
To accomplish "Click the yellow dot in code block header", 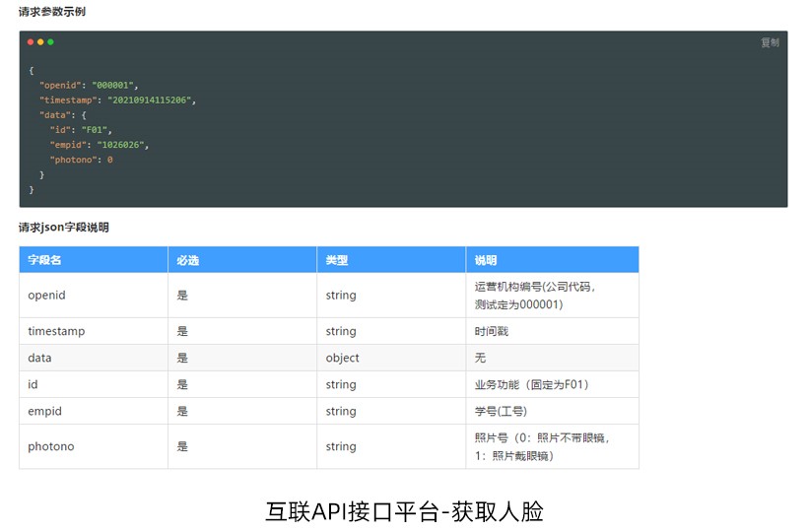I will coord(40,42).
